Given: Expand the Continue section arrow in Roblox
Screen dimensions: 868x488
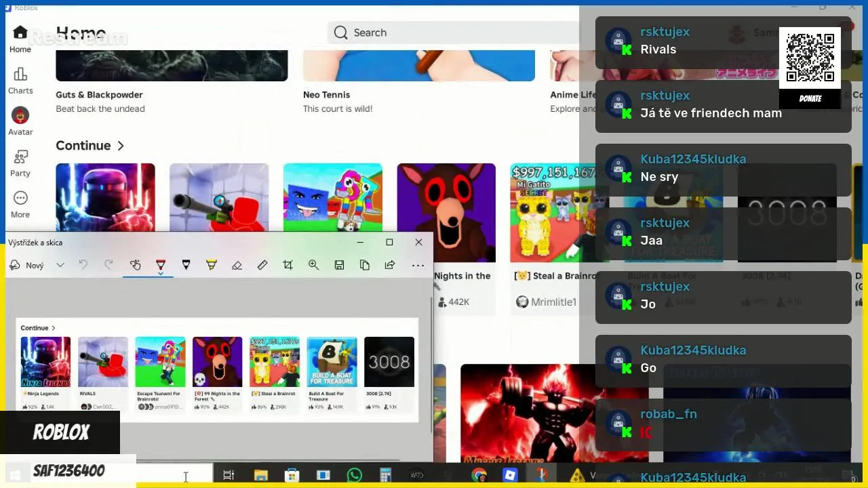Looking at the screenshot, I should click(x=121, y=146).
